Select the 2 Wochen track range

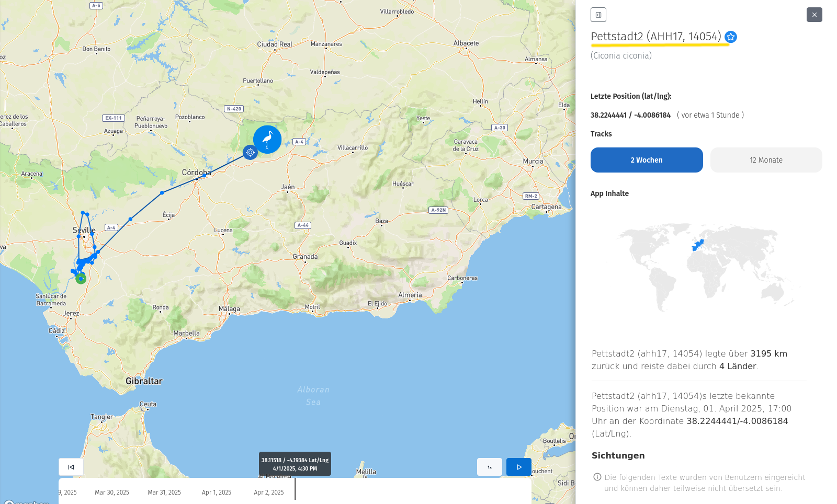pyautogui.click(x=647, y=160)
